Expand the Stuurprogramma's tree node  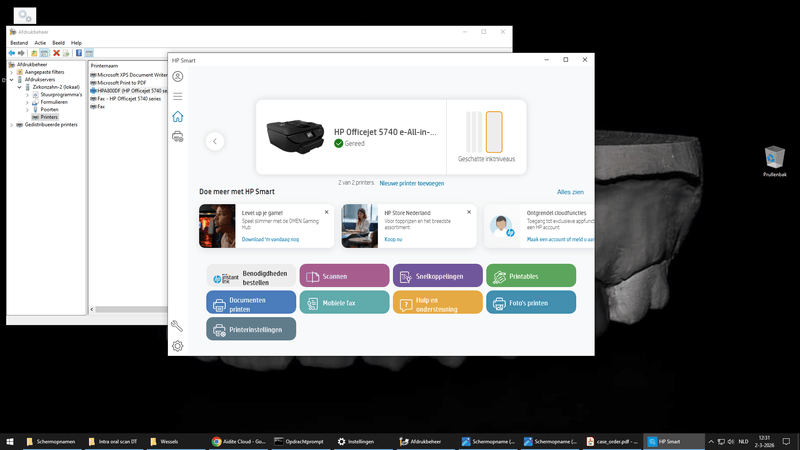pos(27,95)
